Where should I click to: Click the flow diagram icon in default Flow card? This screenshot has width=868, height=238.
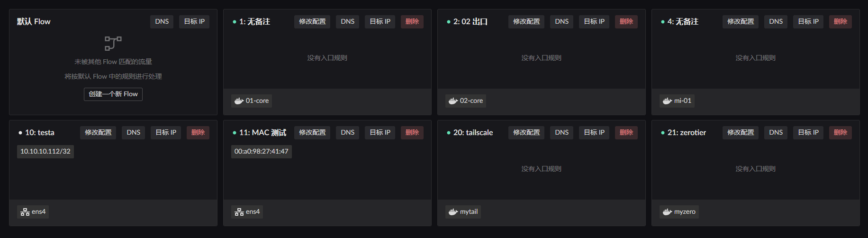pos(113,43)
